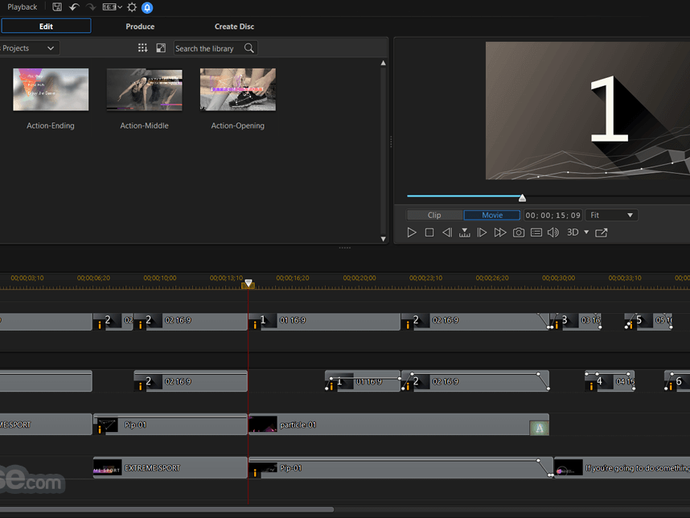Select the "If you're going to do something" clip

point(622,468)
